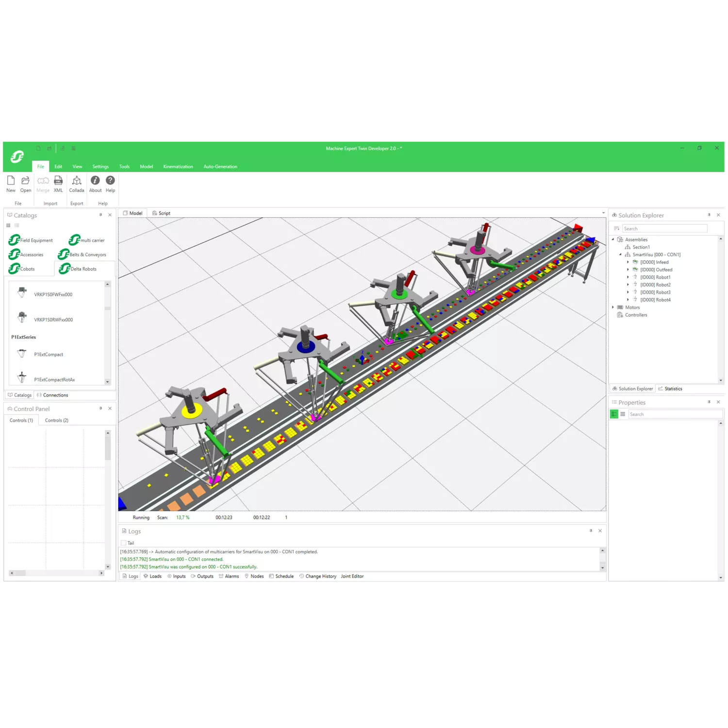Pin the Catalogs panel

101,215
